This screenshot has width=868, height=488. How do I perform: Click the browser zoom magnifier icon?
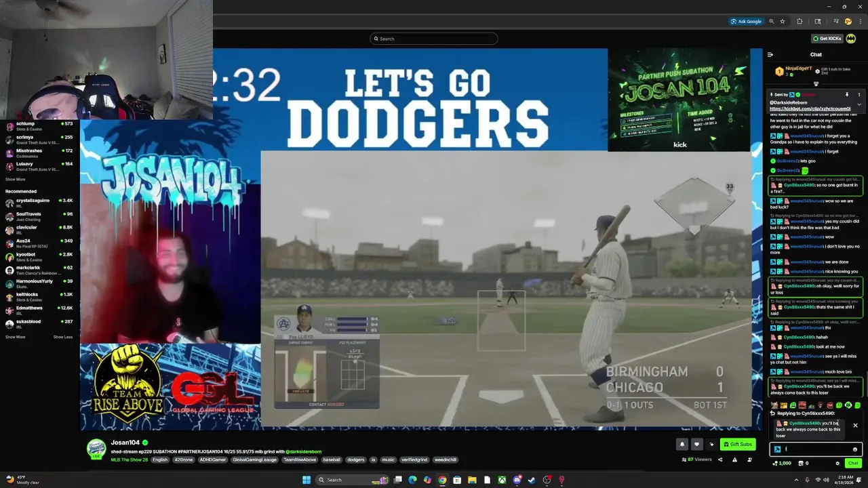[x=771, y=21]
